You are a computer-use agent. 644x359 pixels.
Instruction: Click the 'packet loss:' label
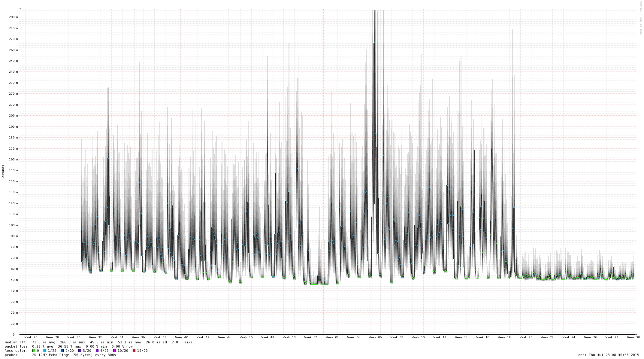tap(17, 346)
